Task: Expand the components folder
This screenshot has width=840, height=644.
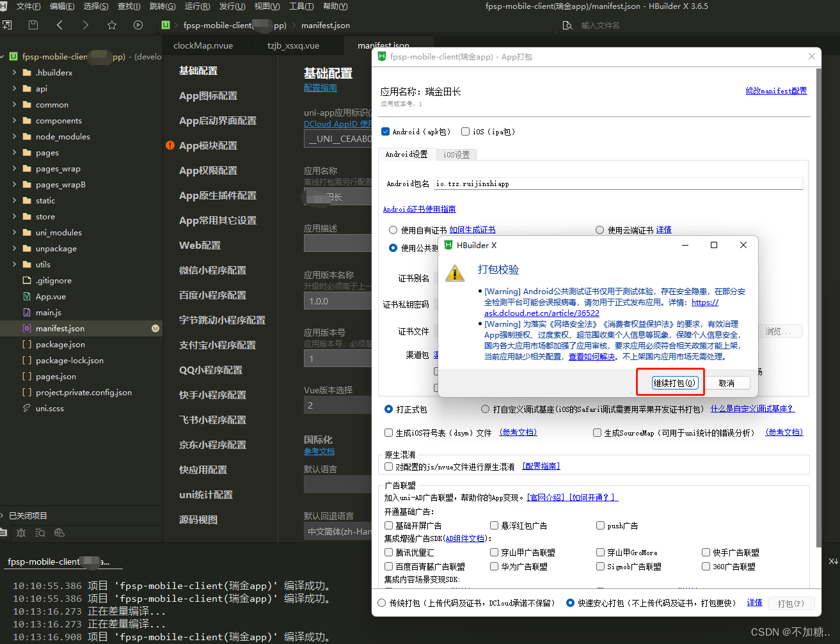Action: pos(14,120)
